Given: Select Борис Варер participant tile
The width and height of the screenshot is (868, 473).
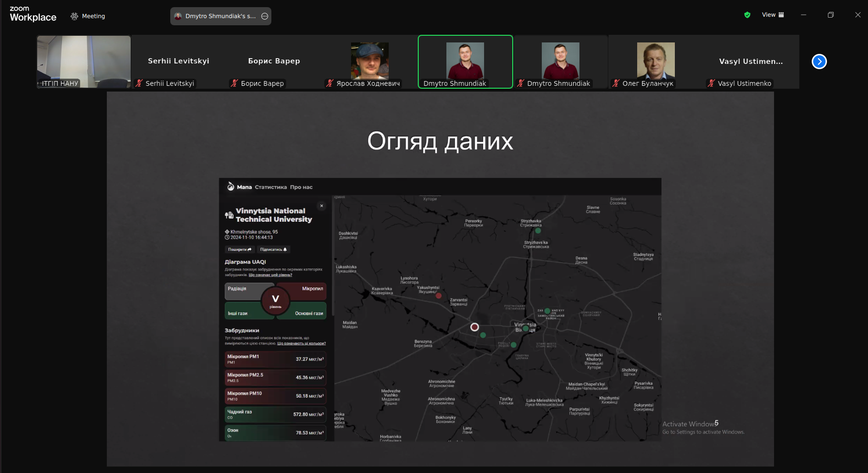Looking at the screenshot, I should coord(274,62).
